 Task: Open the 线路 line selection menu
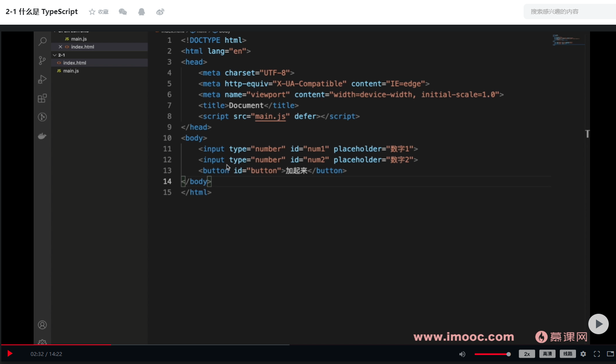(x=568, y=354)
